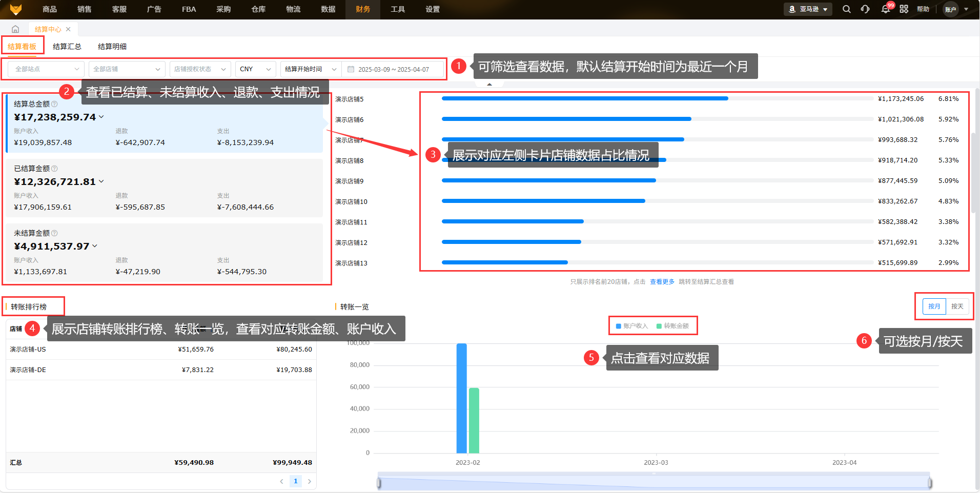Switch chart view to 按月
This screenshot has width=980, height=493.
[x=934, y=306]
